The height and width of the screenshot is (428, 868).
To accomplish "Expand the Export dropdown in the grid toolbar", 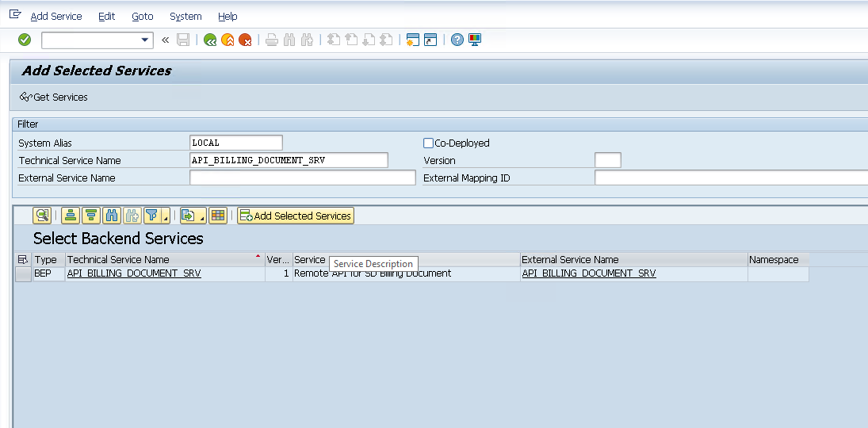I will (203, 218).
